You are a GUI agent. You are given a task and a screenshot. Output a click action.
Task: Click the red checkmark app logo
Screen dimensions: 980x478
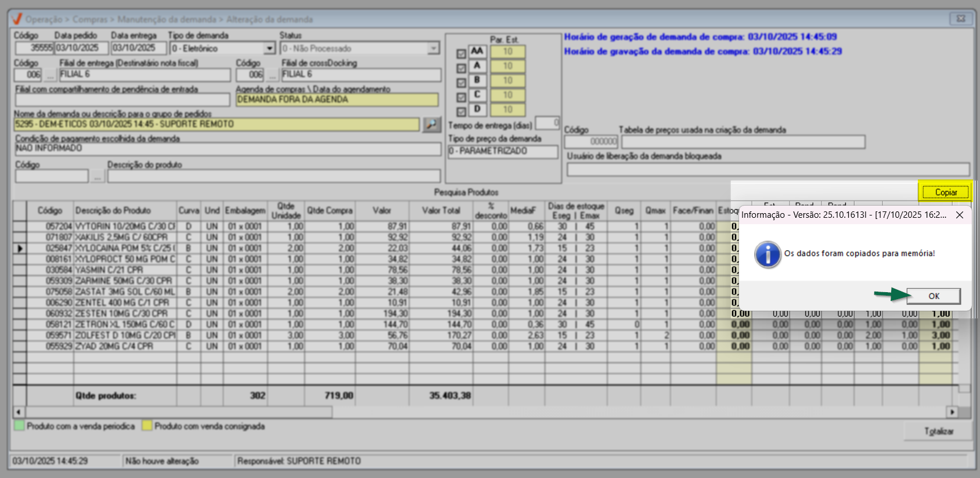(x=17, y=19)
